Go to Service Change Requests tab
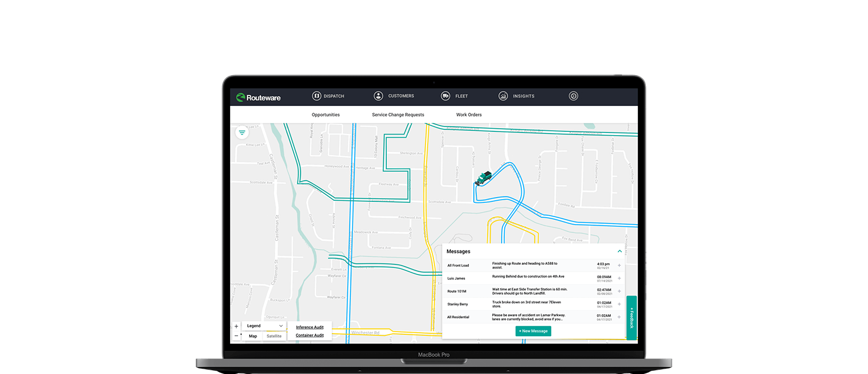 398,114
